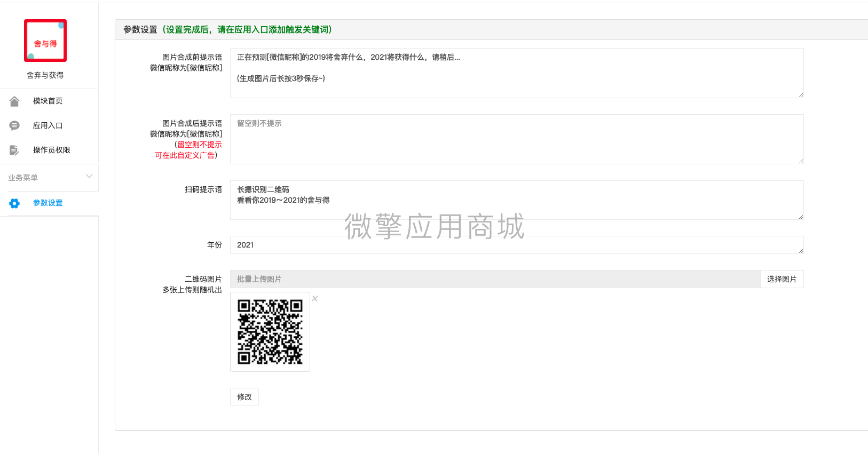Click the 扫码提示语 textarea resize handle
The height and width of the screenshot is (453, 868).
[x=801, y=217]
